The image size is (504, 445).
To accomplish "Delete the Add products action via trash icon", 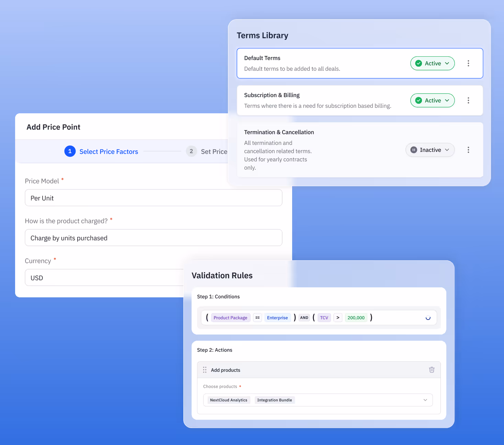I will click(432, 370).
